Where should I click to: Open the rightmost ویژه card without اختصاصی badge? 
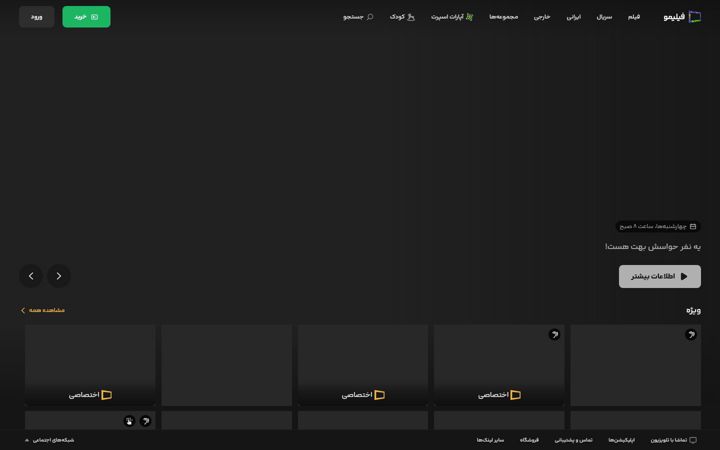pos(636,365)
